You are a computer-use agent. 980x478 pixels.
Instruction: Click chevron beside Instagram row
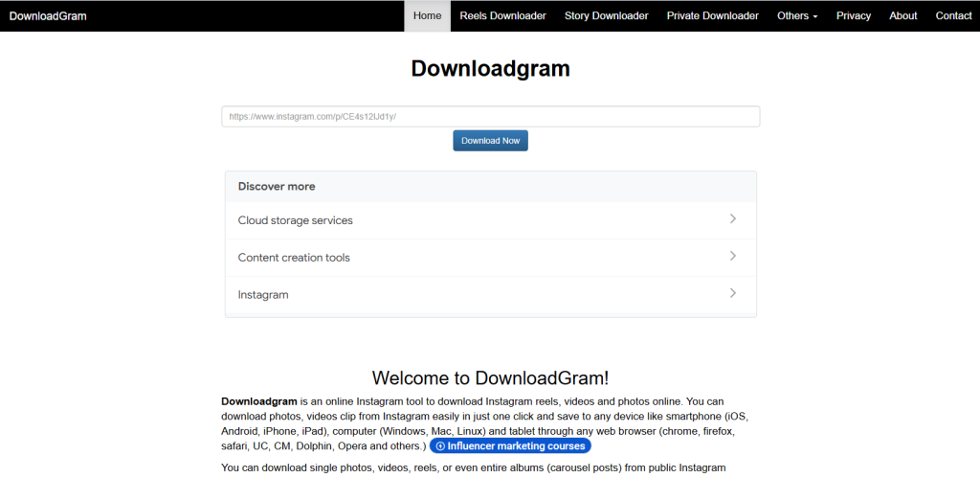coord(733,293)
